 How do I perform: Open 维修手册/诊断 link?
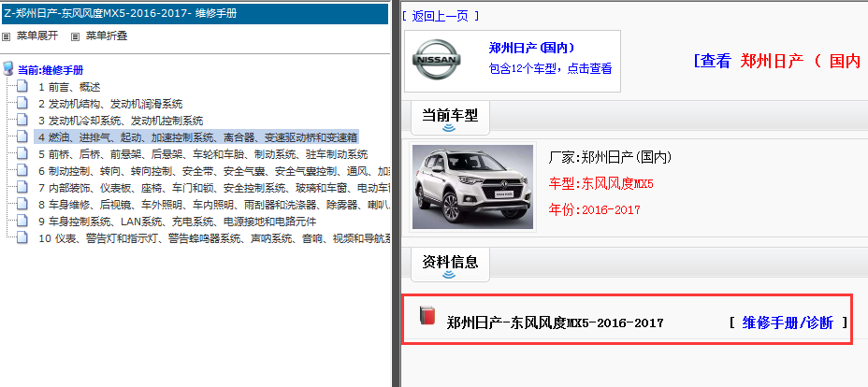[788, 322]
